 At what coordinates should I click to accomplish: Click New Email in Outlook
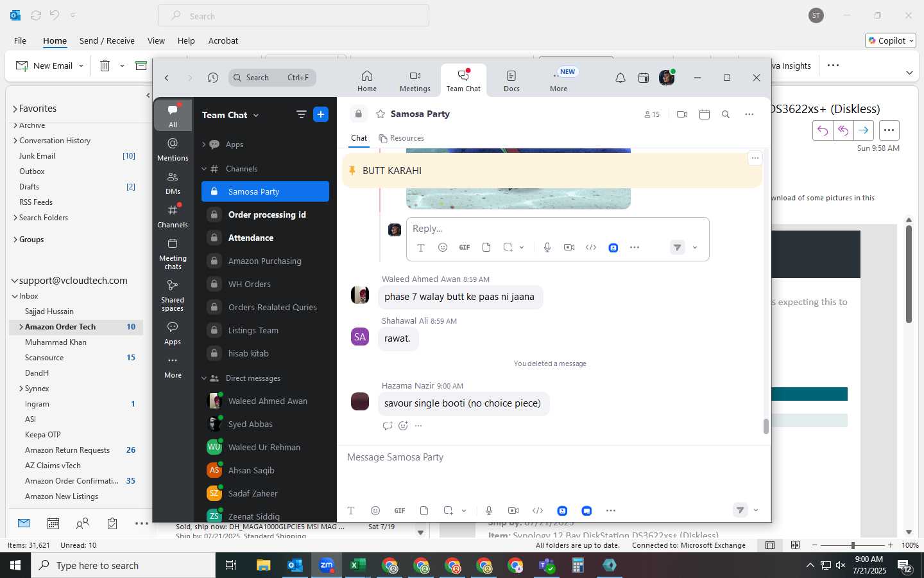click(44, 66)
